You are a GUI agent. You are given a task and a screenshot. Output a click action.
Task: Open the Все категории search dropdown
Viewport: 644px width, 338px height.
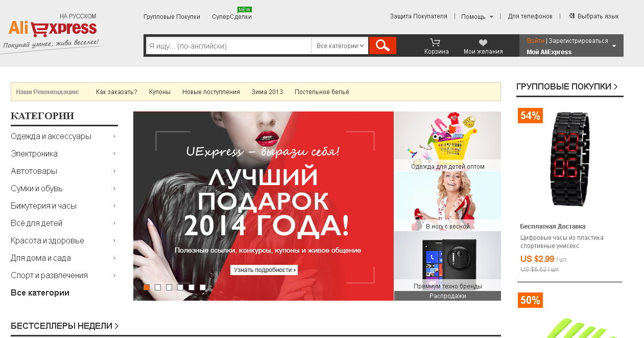coord(340,46)
